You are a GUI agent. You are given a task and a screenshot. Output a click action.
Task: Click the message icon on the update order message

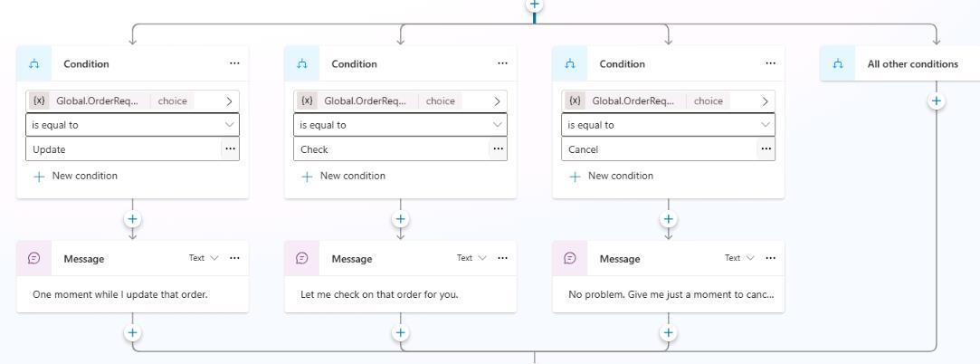(x=34, y=258)
